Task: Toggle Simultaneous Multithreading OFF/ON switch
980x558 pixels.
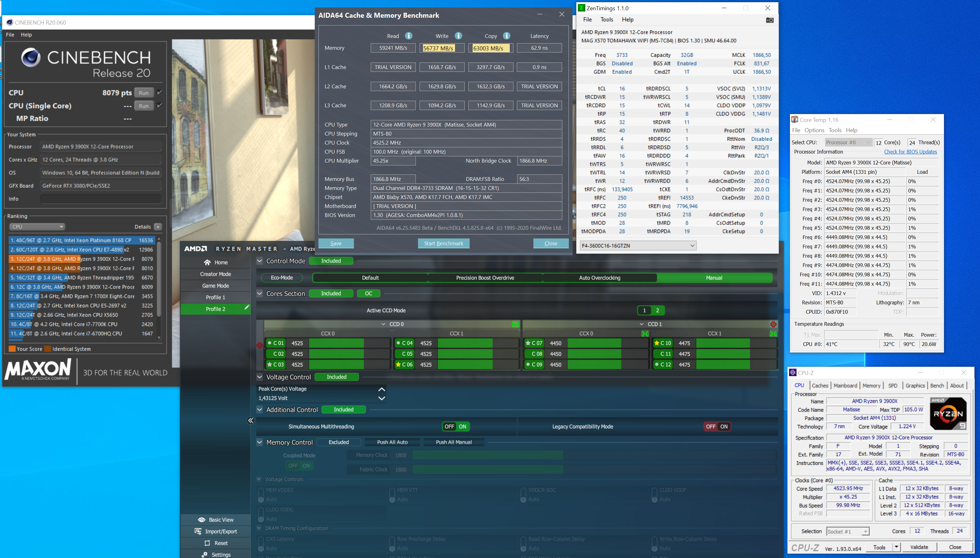Action: point(456,427)
